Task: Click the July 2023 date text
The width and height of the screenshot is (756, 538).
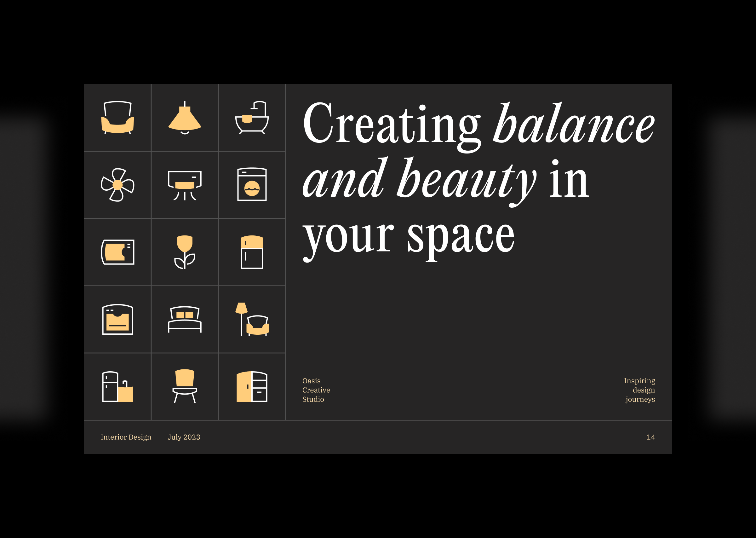Action: 184,437
